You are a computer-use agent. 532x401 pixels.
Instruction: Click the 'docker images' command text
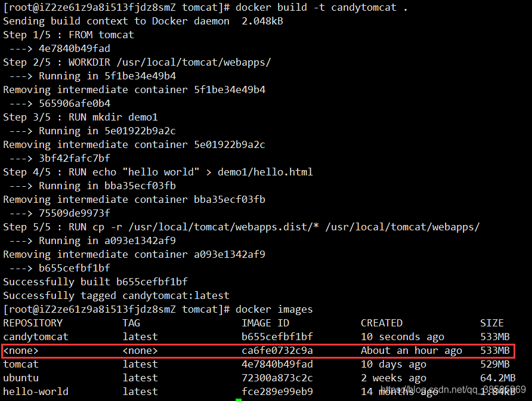[274, 309]
